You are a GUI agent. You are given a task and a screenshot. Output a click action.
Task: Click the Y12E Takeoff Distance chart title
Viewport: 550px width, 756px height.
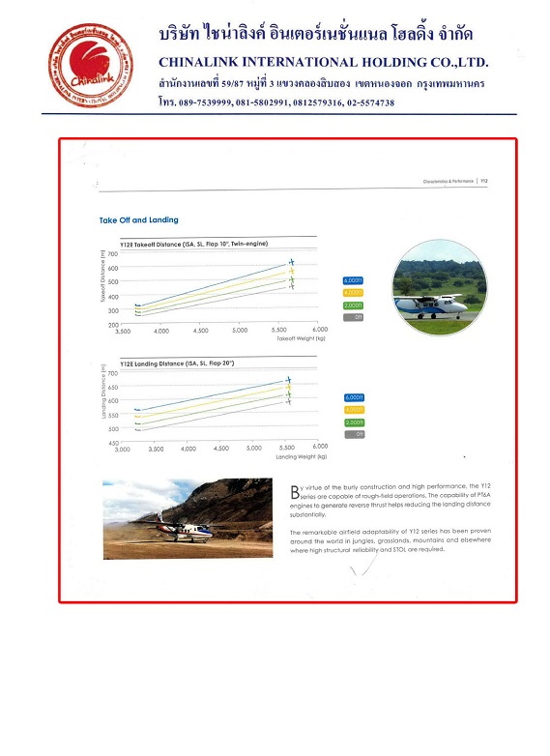pos(193,244)
